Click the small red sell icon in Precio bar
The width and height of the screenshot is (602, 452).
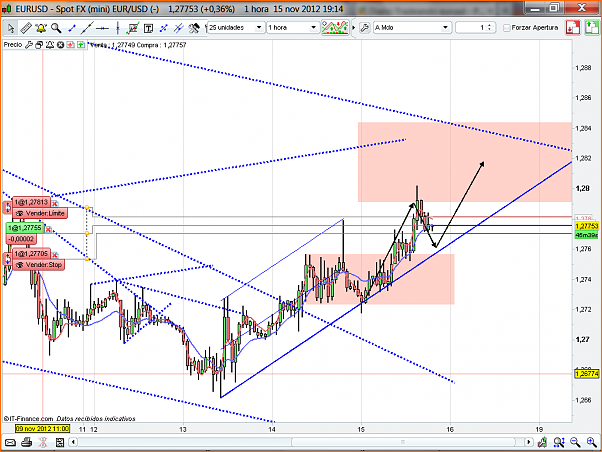click(70, 45)
